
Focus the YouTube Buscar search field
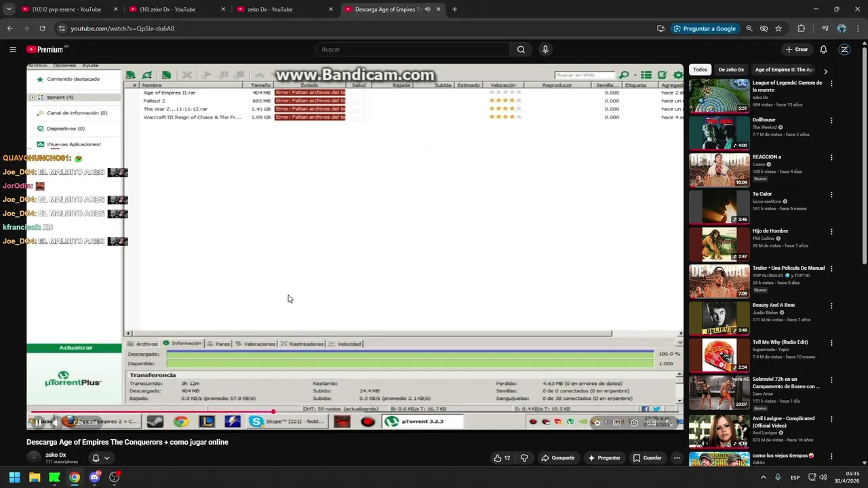pyautogui.click(x=412, y=49)
